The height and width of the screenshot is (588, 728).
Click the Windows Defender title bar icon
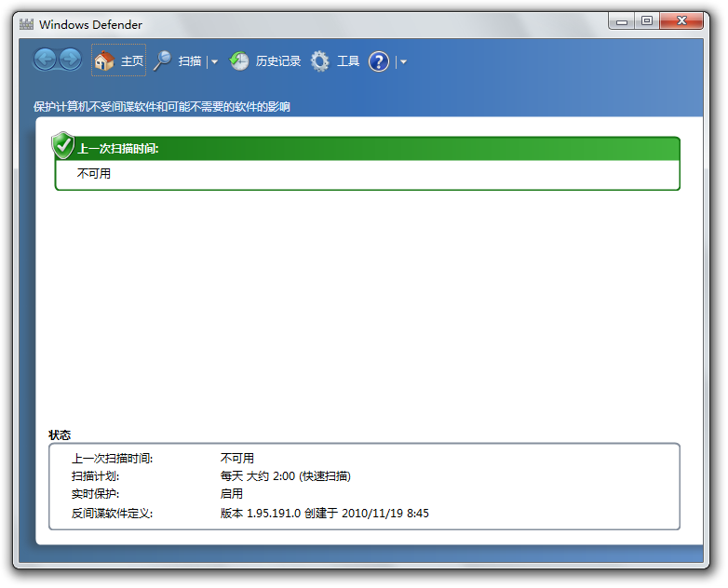(26, 24)
